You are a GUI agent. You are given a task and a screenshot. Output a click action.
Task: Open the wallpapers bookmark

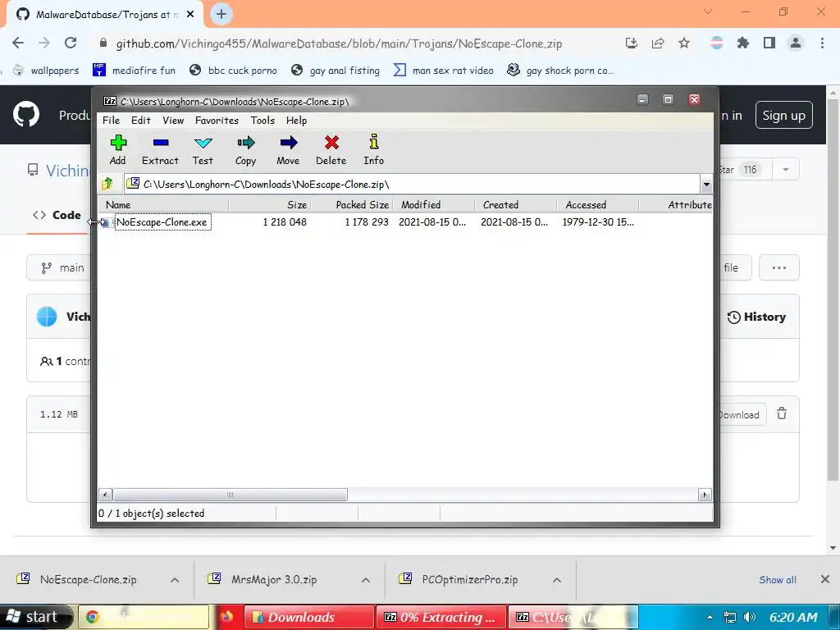[46, 71]
